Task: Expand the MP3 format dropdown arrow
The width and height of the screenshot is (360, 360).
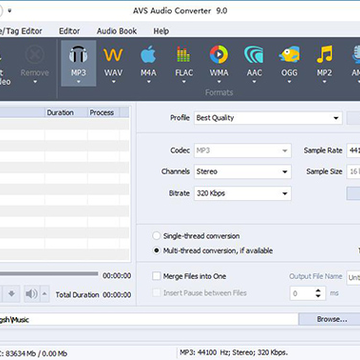Action: [78, 81]
